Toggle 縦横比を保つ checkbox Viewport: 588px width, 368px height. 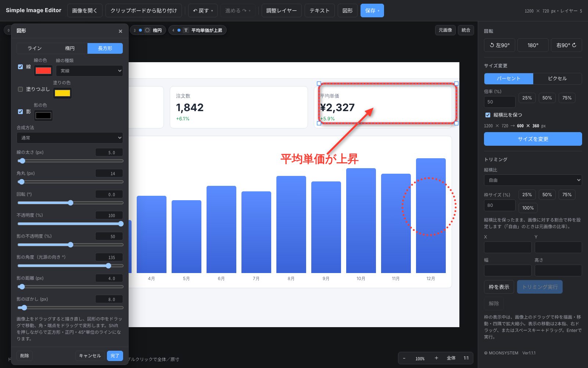click(x=488, y=115)
